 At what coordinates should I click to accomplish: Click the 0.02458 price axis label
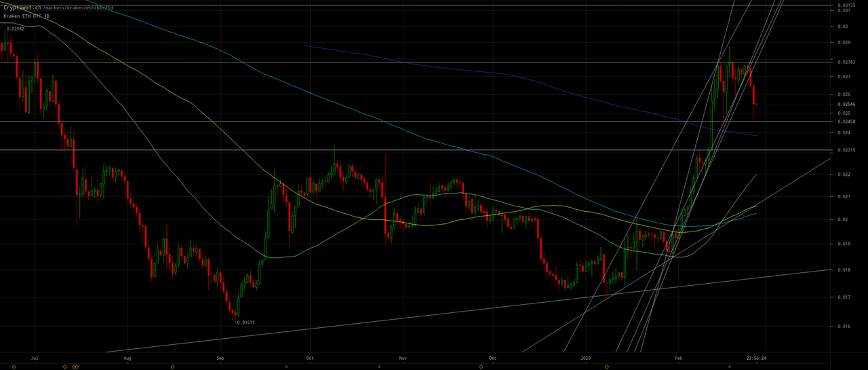846,122
